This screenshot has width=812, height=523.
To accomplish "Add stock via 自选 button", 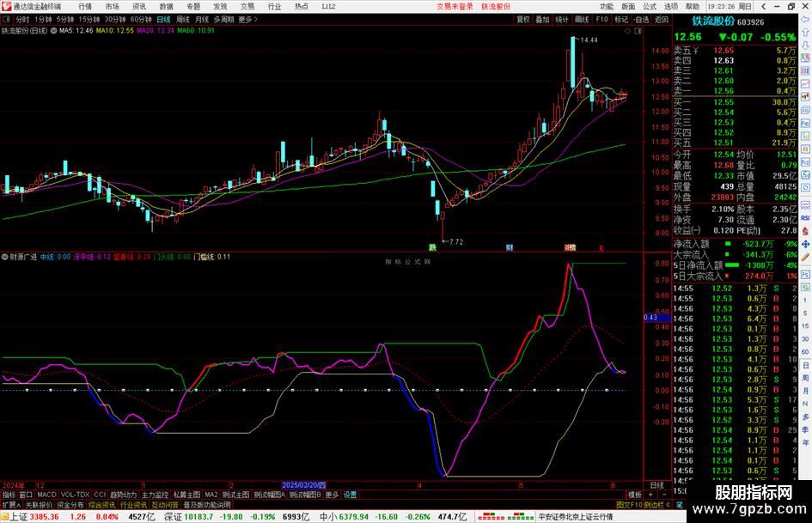I will click(x=641, y=19).
